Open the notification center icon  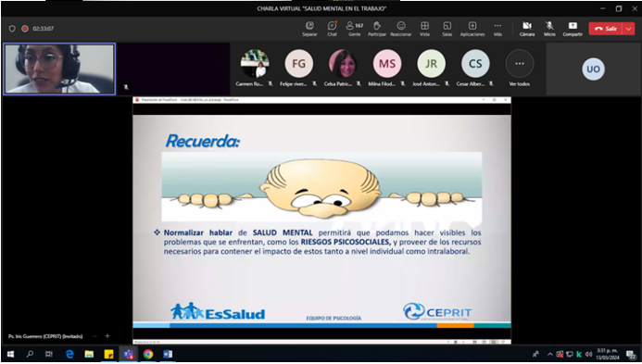coord(631,355)
